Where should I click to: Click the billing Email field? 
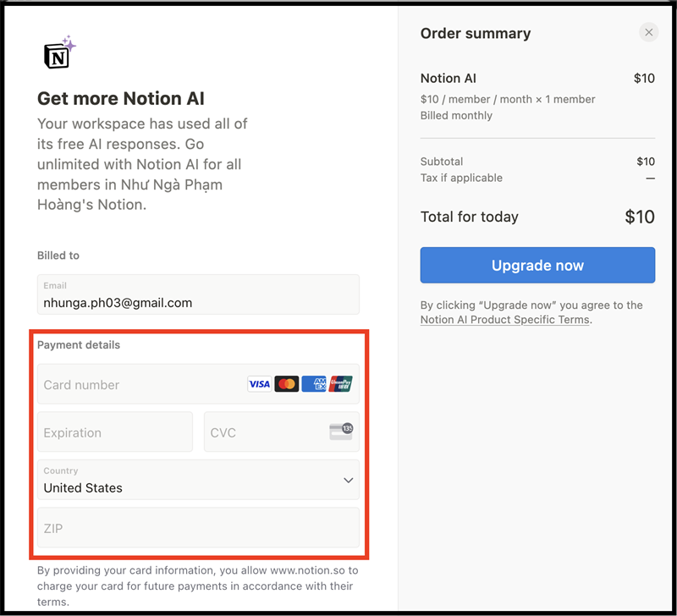198,294
